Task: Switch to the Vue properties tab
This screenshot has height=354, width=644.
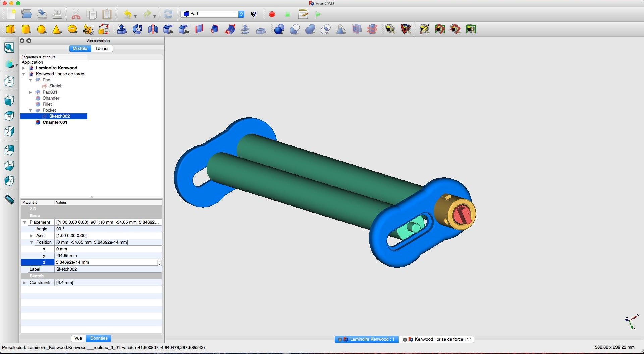Action: pyautogui.click(x=78, y=338)
